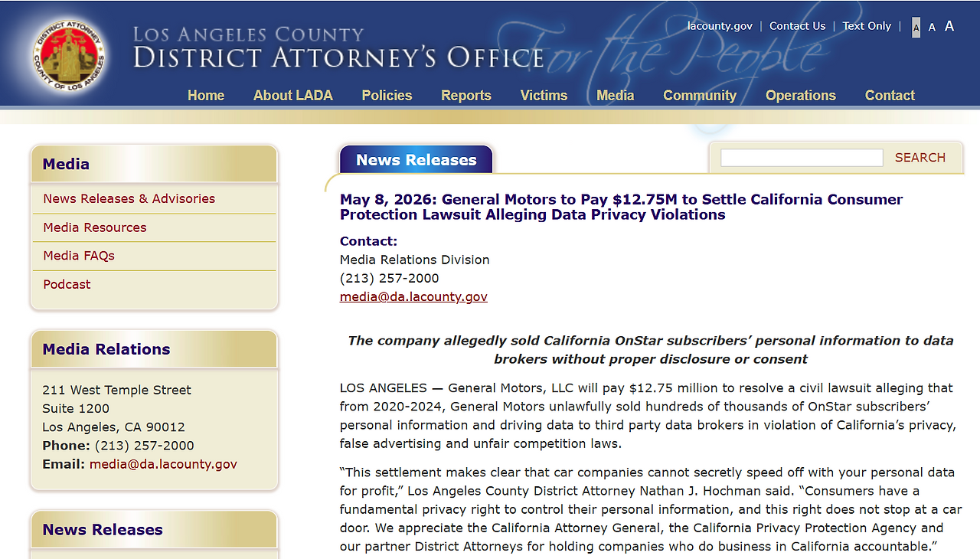The width and height of the screenshot is (980, 559).
Task: Select the small text size A icon
Action: pyautogui.click(x=916, y=27)
